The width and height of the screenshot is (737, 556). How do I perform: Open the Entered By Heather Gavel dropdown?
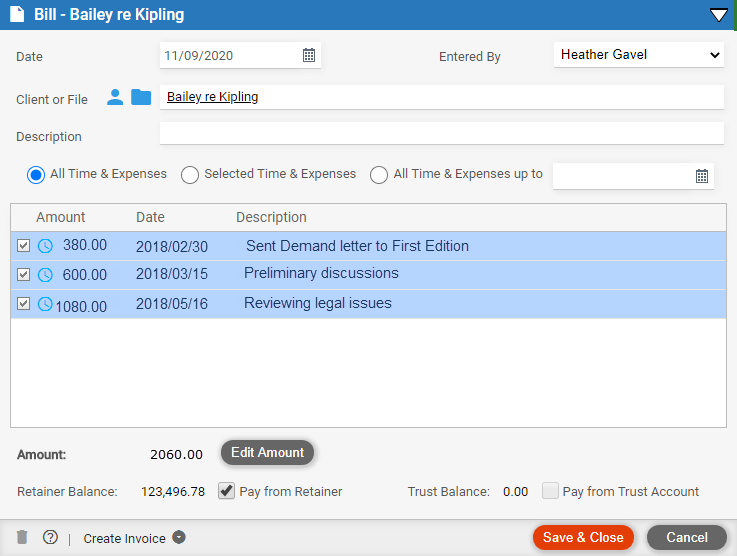tap(638, 55)
